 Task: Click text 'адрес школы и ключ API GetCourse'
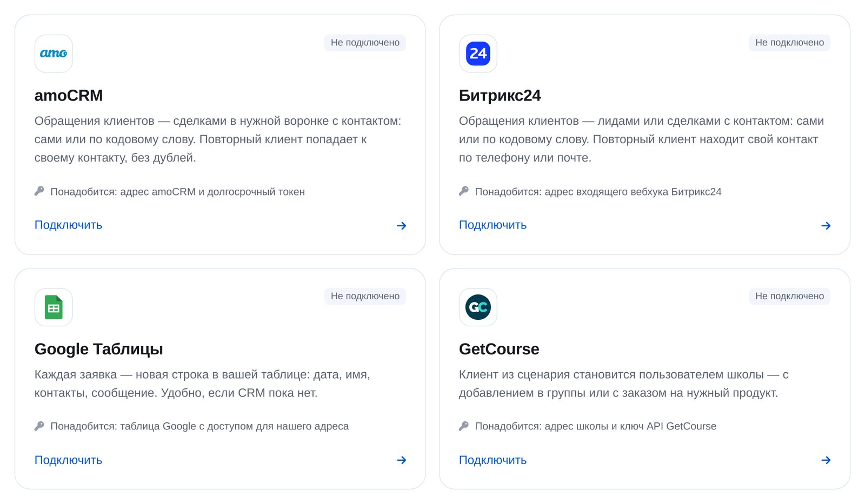click(x=630, y=426)
